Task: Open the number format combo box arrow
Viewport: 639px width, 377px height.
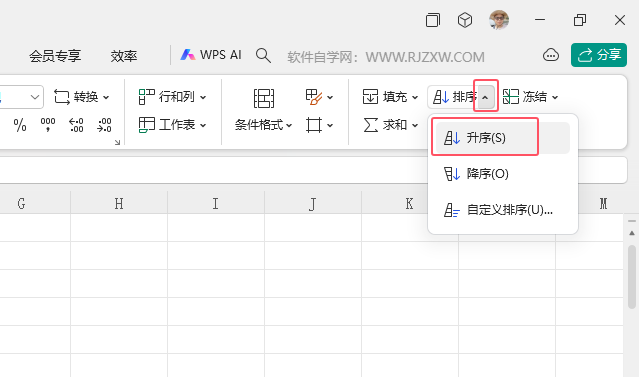Action: coord(35,97)
